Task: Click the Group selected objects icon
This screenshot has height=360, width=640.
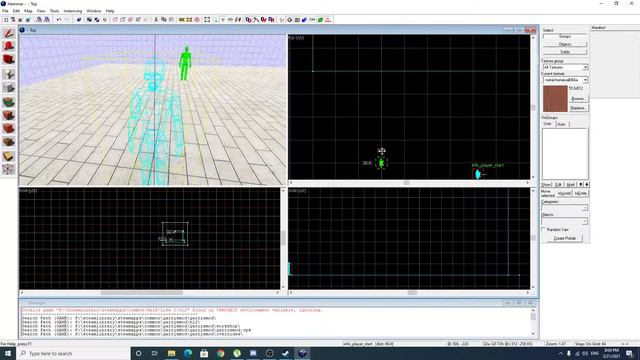Action: point(89,20)
